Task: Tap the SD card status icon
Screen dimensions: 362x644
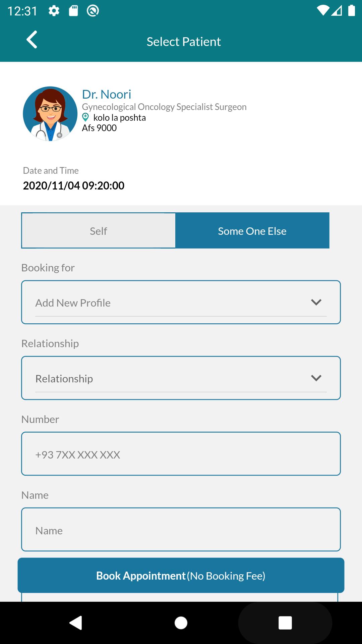Action: pos(73,11)
